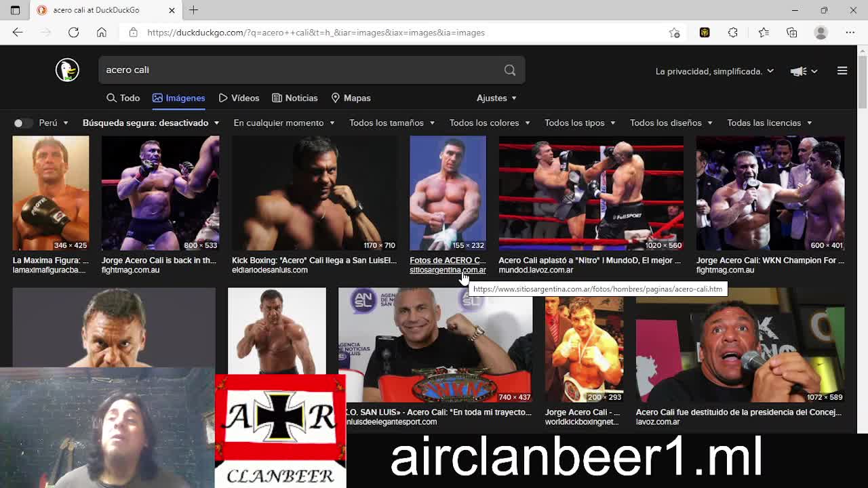Close the 'acero cali at DuckDuckGo' tab

[172, 10]
